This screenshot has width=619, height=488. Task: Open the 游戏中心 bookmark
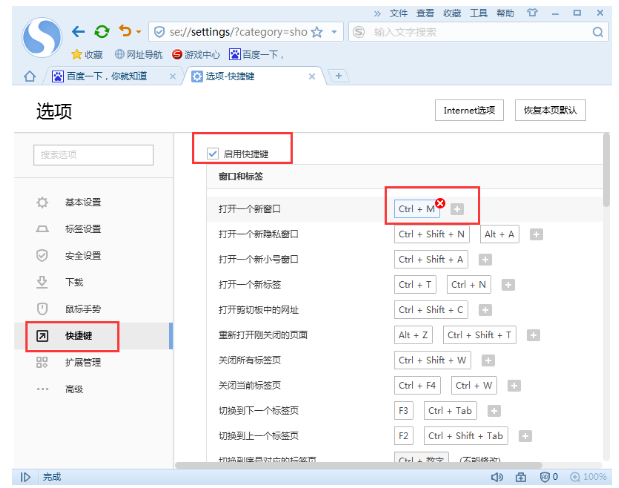(196, 54)
